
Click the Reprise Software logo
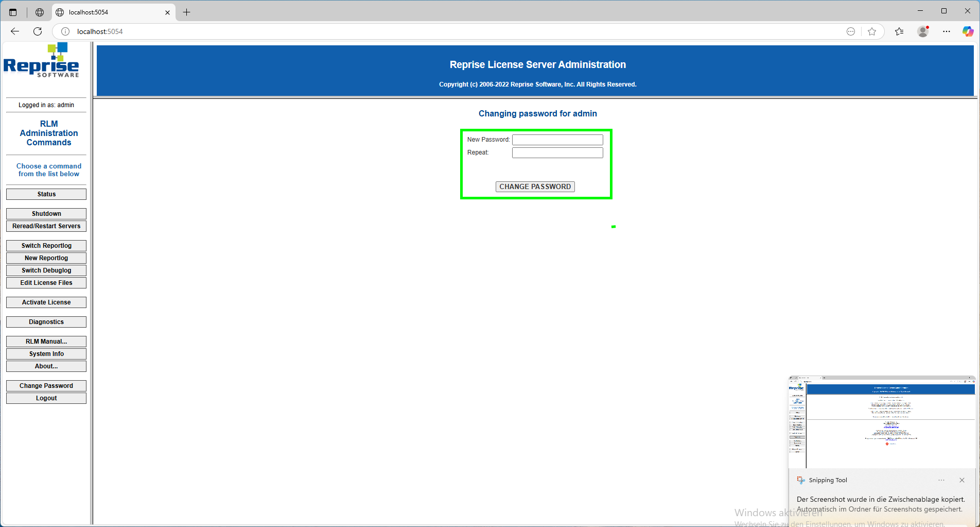41,60
